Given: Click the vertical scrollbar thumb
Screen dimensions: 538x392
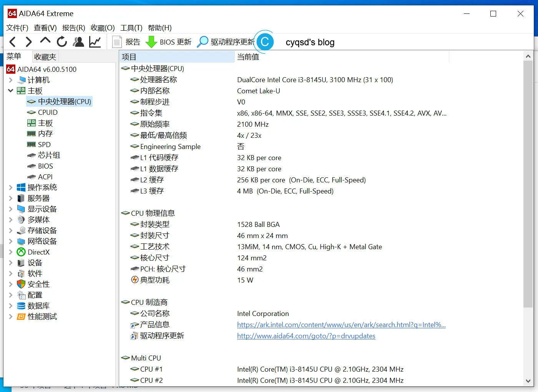Looking at the screenshot, I should (528, 184).
